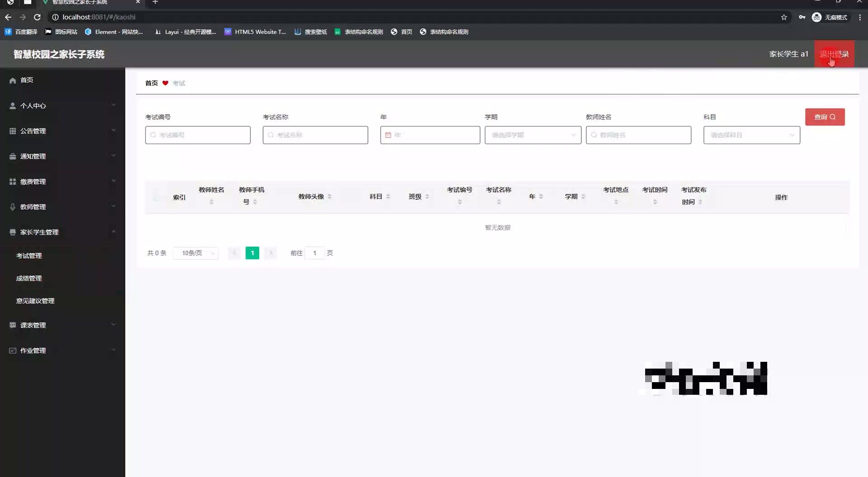Expand the 个人中心 sidebar menu
The height and width of the screenshot is (477, 868).
point(62,105)
